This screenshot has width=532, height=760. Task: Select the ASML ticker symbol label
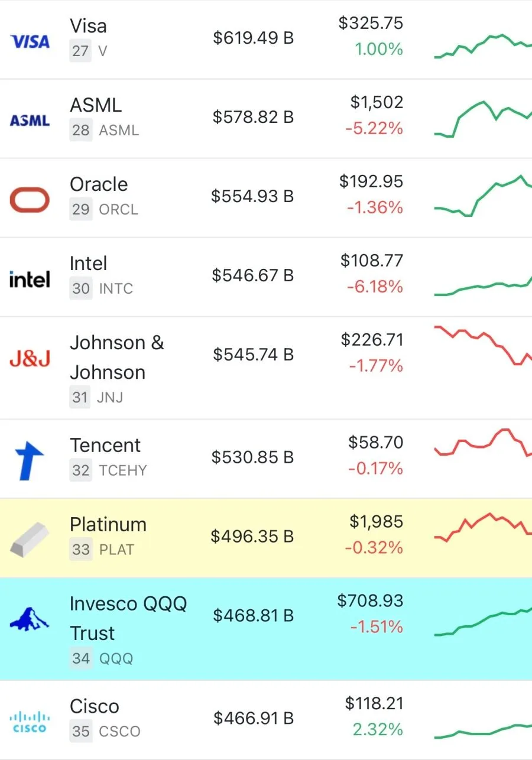(x=119, y=130)
